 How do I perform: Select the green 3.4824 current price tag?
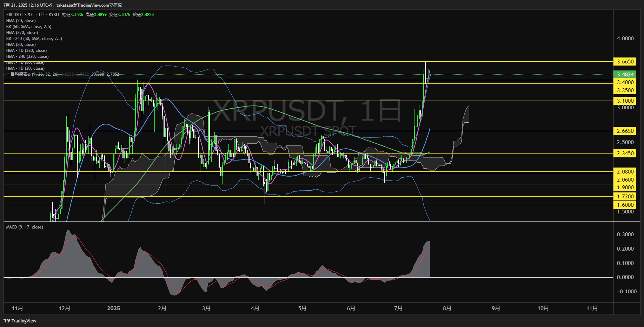625,75
